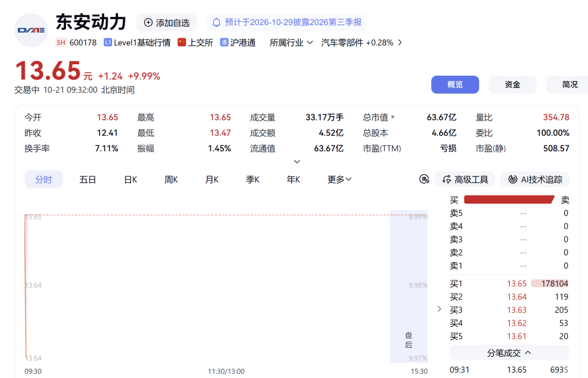Open AI技术追踪 tracking
The height and width of the screenshot is (378, 588).
[x=535, y=179]
